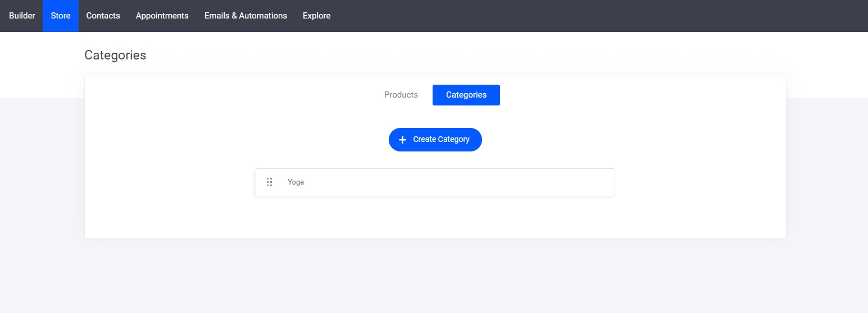
Task: Open the Builder section
Action: click(22, 16)
